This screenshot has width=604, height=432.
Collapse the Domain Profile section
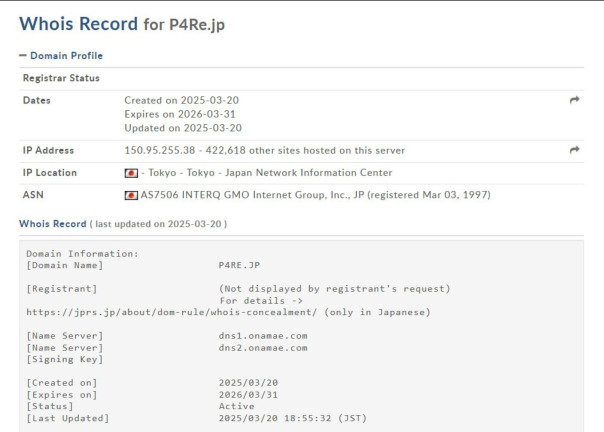coord(66,55)
